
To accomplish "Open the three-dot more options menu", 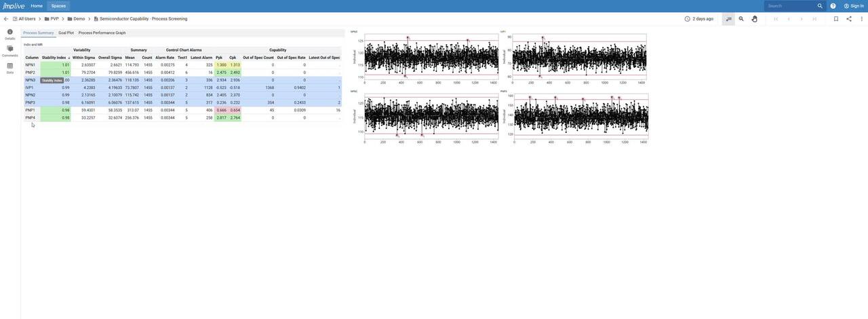I will click(x=862, y=19).
